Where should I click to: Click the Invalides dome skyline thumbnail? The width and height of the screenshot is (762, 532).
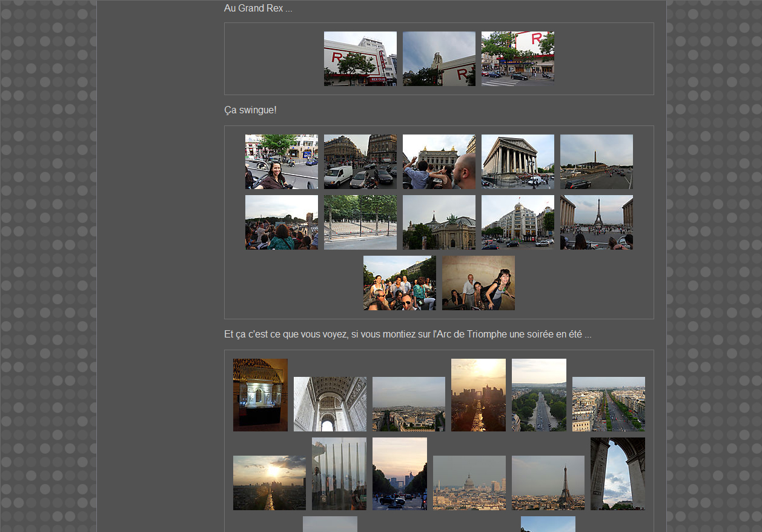[x=469, y=483]
